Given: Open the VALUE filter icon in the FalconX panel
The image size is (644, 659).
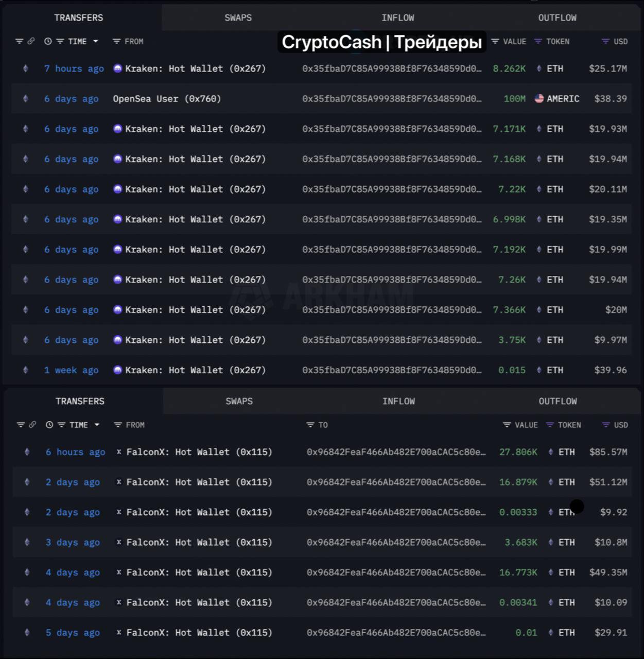Looking at the screenshot, I should 507,425.
